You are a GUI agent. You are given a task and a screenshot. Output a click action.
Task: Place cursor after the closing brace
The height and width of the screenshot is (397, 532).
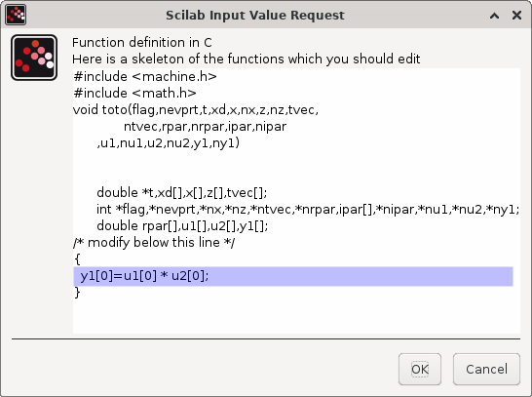coord(82,293)
